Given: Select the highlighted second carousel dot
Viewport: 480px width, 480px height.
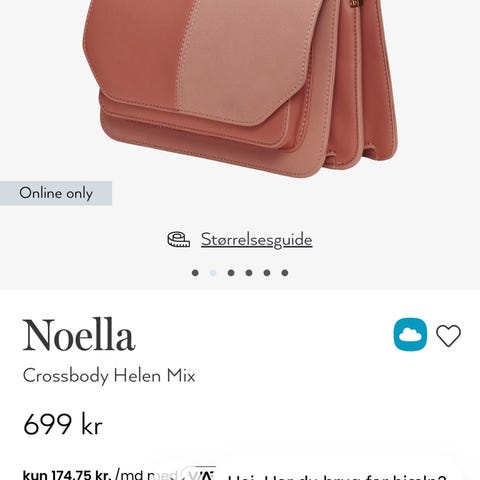Looking at the screenshot, I should [x=213, y=273].
